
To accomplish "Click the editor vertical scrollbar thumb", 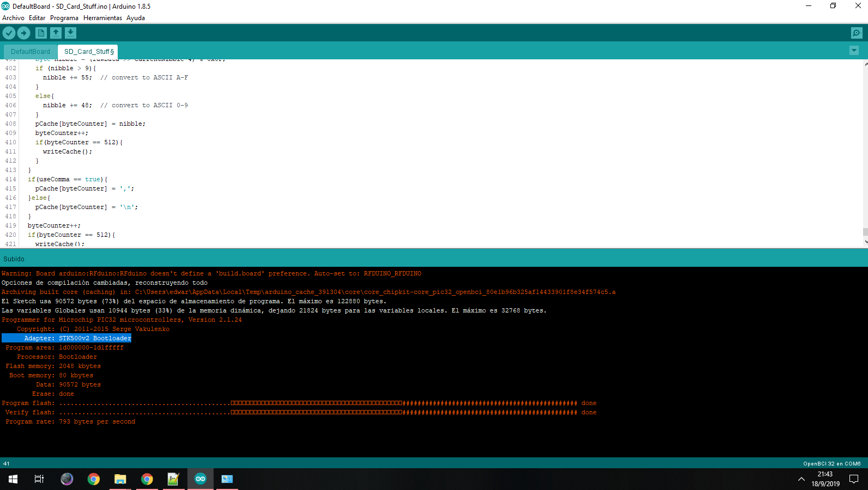I will (865, 232).
